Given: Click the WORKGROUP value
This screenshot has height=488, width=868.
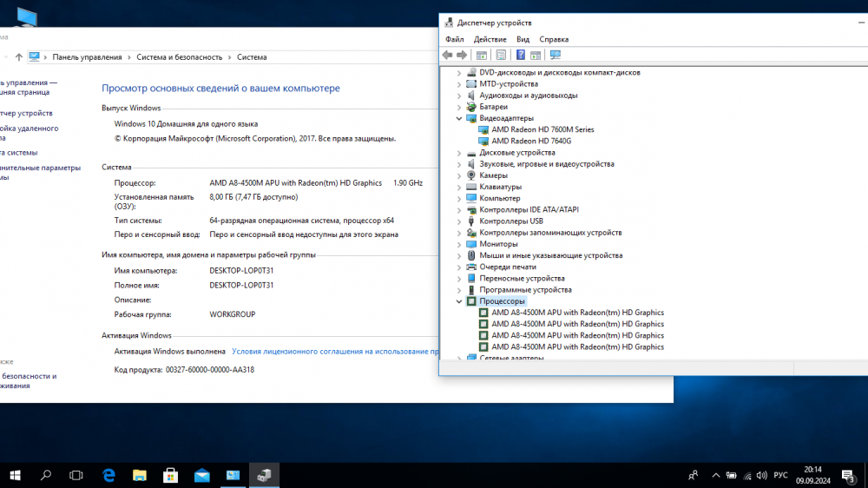Looking at the screenshot, I should point(233,314).
